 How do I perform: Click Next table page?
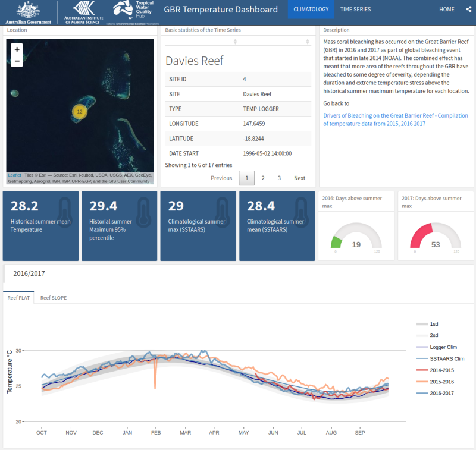pos(299,178)
